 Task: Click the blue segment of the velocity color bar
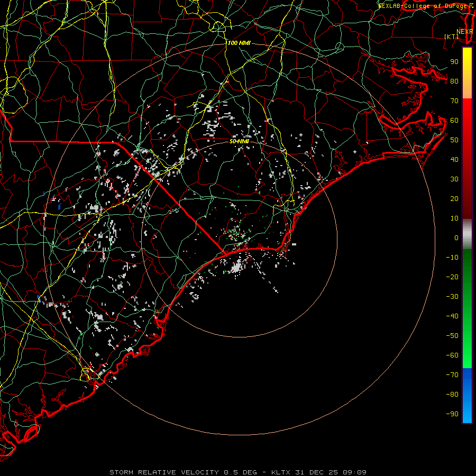pos(467,396)
